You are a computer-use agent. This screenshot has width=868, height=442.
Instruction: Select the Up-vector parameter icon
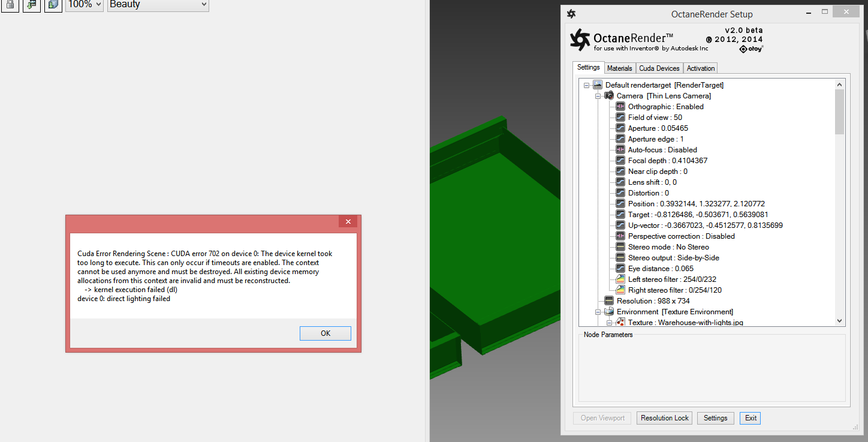coord(620,225)
